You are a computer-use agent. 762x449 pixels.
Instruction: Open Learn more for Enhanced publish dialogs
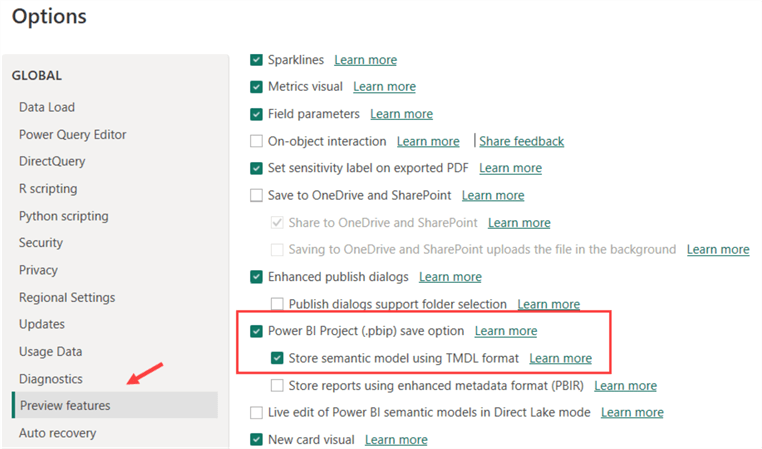(x=450, y=277)
